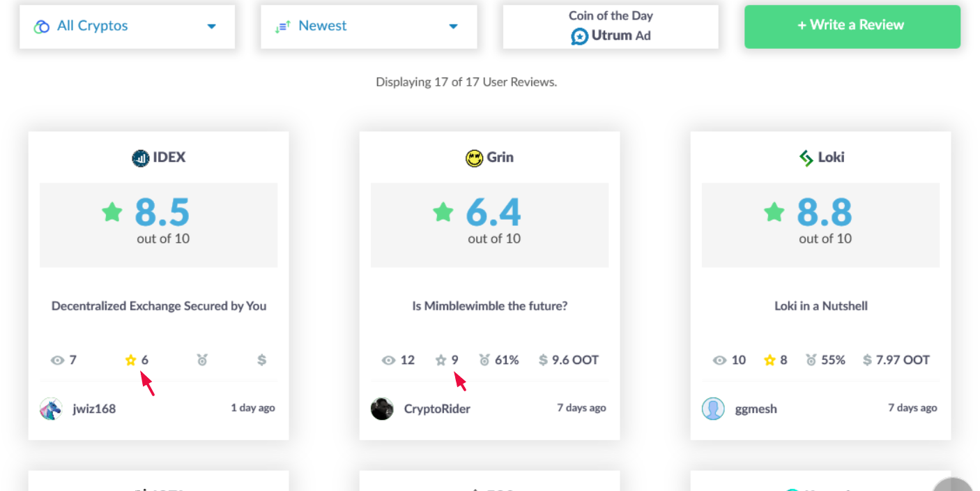Open the Newest sort dropdown
This screenshot has width=980, height=491.
369,27
